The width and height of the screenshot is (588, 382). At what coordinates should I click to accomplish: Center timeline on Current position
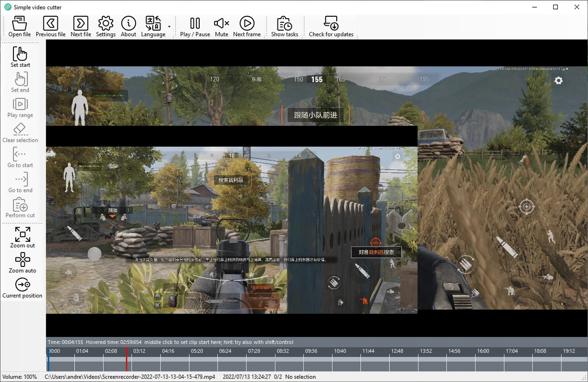click(22, 287)
